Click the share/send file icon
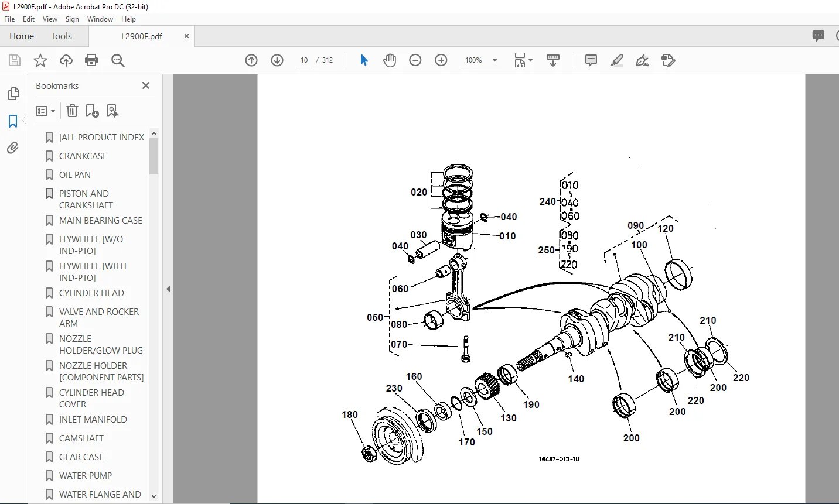The height and width of the screenshot is (504, 839). pos(669,60)
